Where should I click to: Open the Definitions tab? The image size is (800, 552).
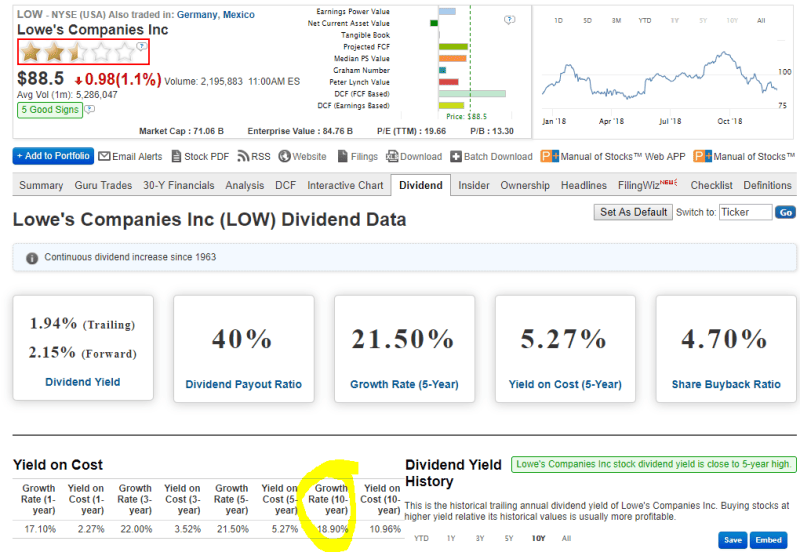(x=767, y=185)
